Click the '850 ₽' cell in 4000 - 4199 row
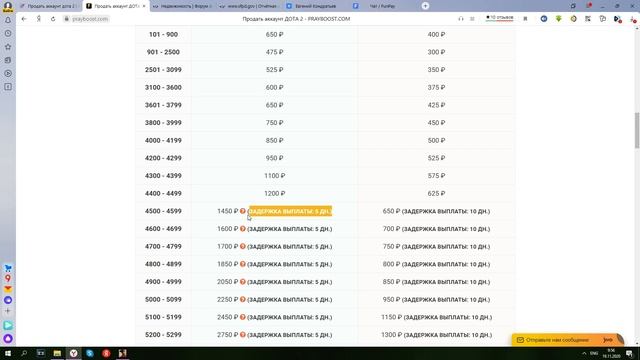 point(274,140)
